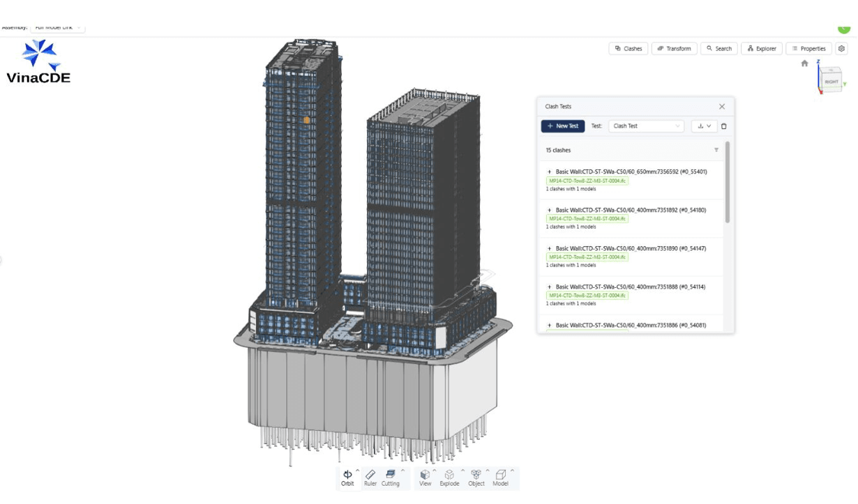This screenshot has height=504, width=858.
Task: Open the export download dropdown
Action: [704, 126]
